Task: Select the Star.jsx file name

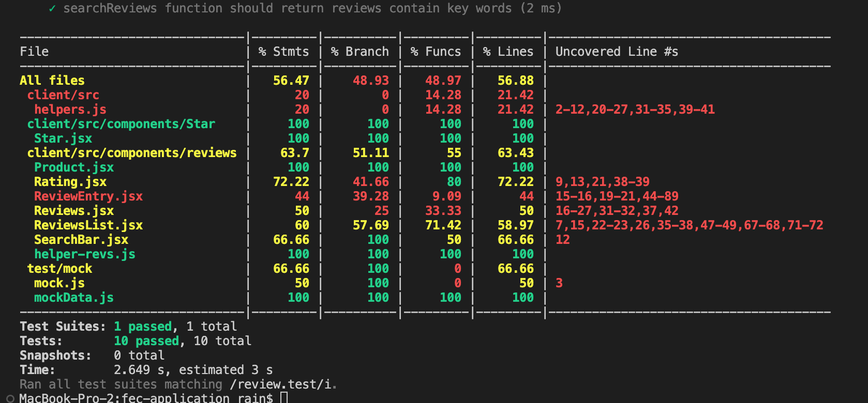Action: [63, 138]
